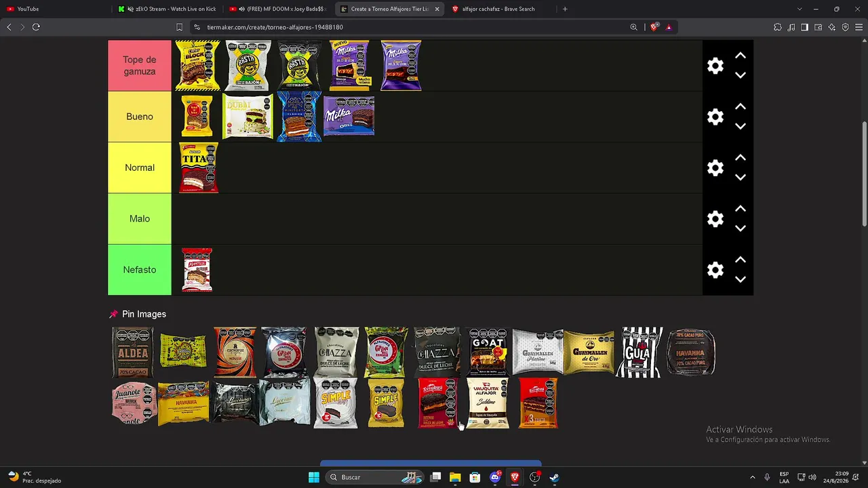Click the Normal tier label

pyautogui.click(x=140, y=167)
